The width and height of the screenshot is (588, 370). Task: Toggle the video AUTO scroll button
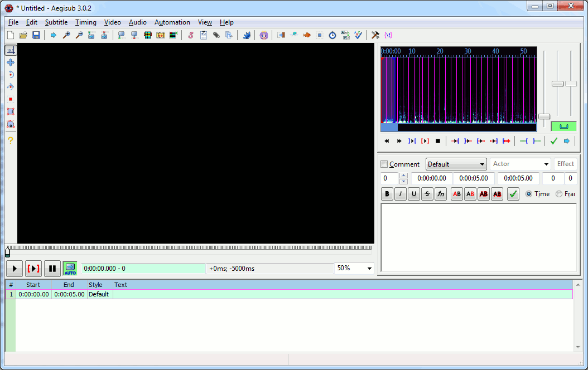coord(70,269)
